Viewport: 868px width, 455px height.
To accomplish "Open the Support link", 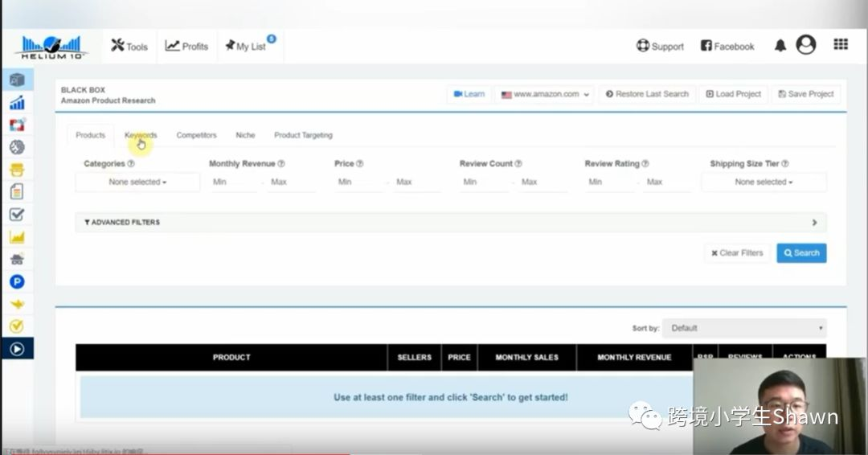I will coord(660,47).
